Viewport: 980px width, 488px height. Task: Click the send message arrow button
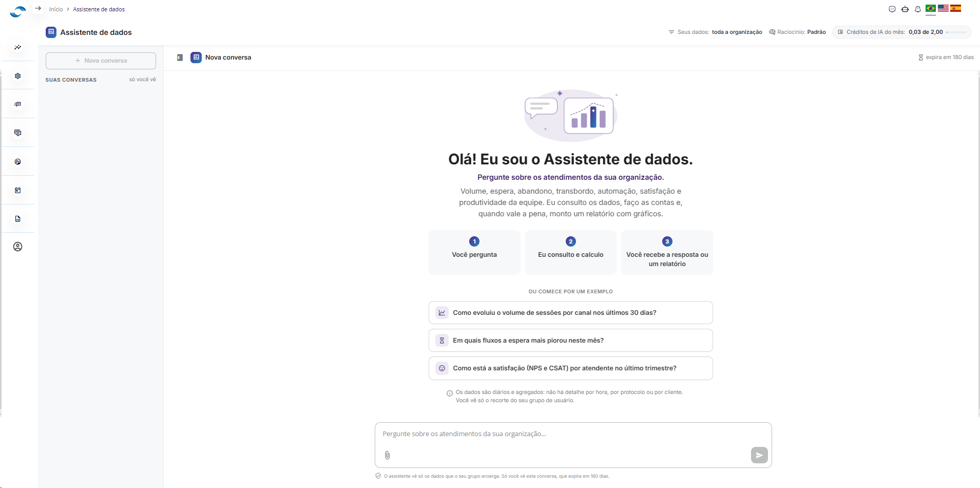[x=759, y=455]
